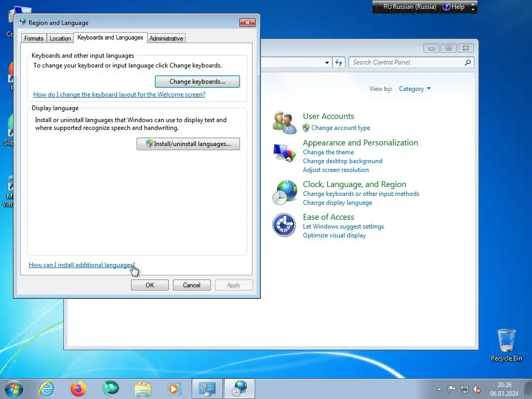This screenshot has width=532, height=399.
Task: Click the RU Russian language bar indicator
Action: click(x=409, y=7)
